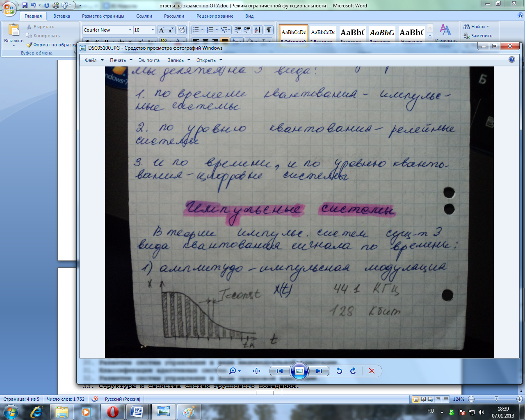The width and height of the screenshot is (525, 420).
Task: Click Find (Найти) in Word ribbon
Action: tap(477, 27)
